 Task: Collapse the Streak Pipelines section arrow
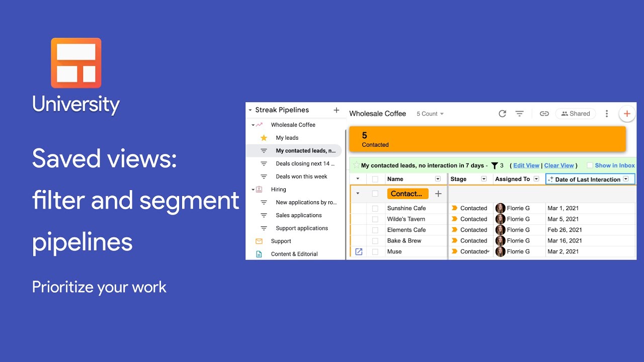(250, 110)
